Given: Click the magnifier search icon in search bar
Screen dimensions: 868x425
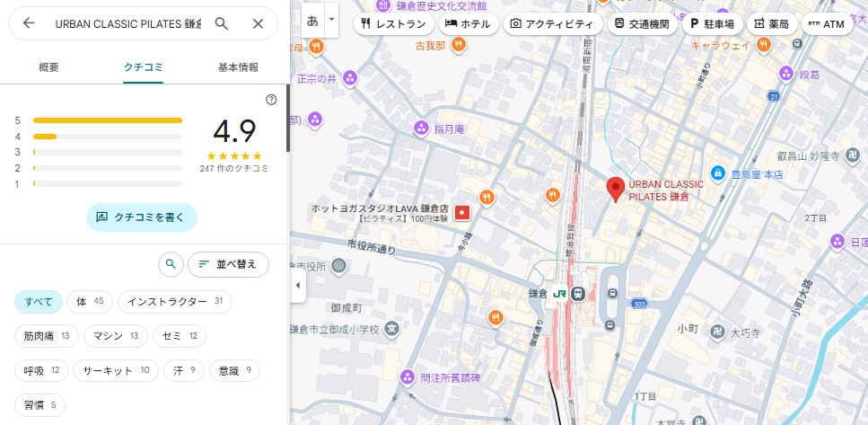Looking at the screenshot, I should tap(222, 23).
